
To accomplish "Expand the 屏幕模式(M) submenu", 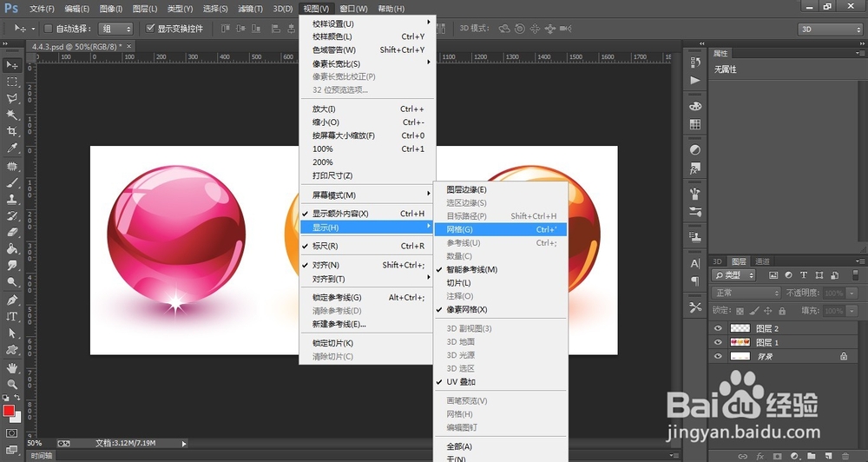I will coord(367,195).
